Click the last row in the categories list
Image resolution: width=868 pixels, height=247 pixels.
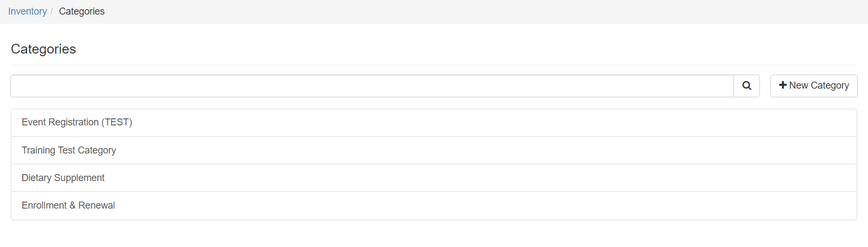tap(433, 205)
